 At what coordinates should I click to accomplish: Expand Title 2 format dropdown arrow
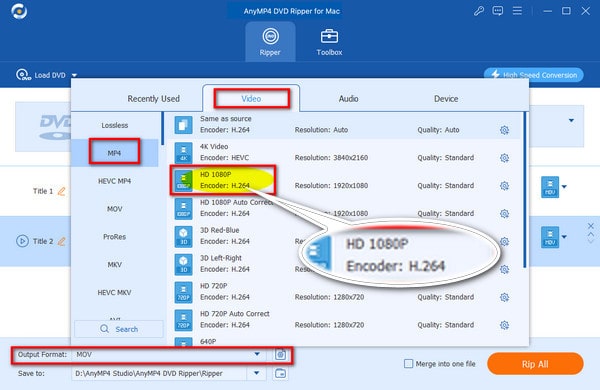[x=564, y=237]
